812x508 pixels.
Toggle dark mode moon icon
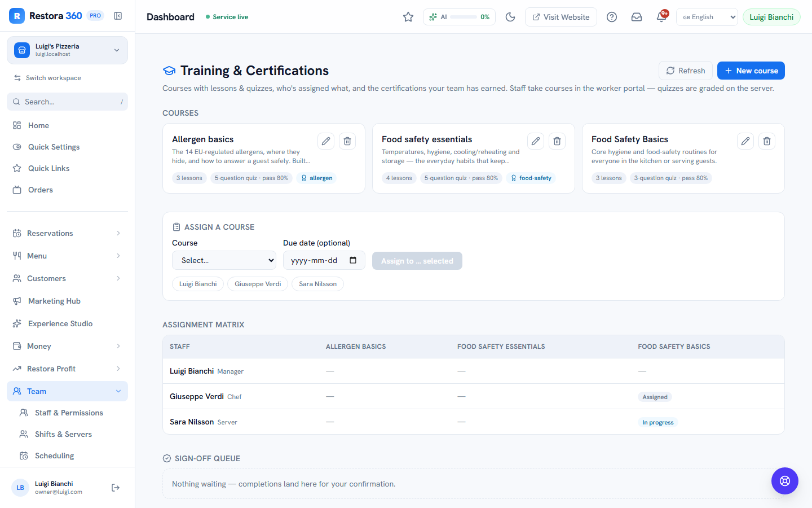(x=510, y=17)
